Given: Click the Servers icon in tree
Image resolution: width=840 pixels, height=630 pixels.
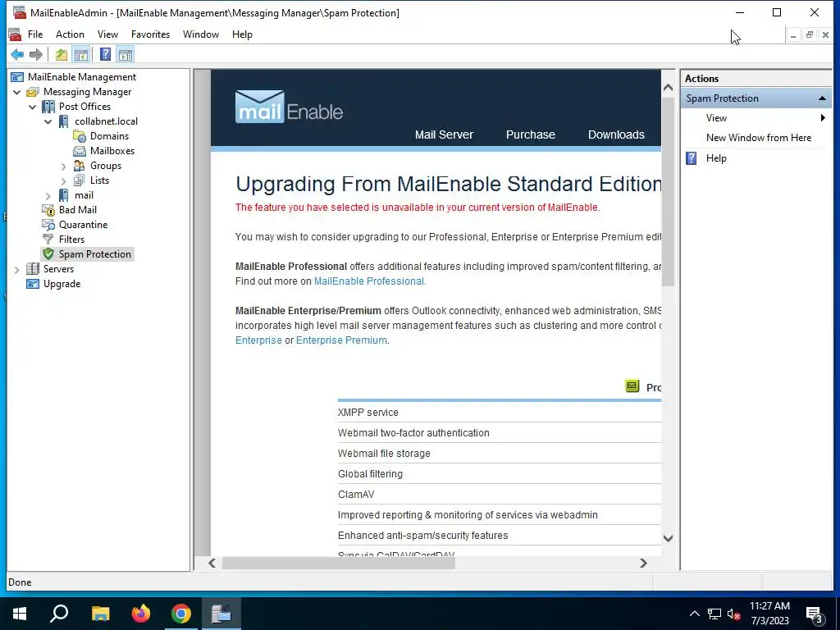Looking at the screenshot, I should click(33, 269).
